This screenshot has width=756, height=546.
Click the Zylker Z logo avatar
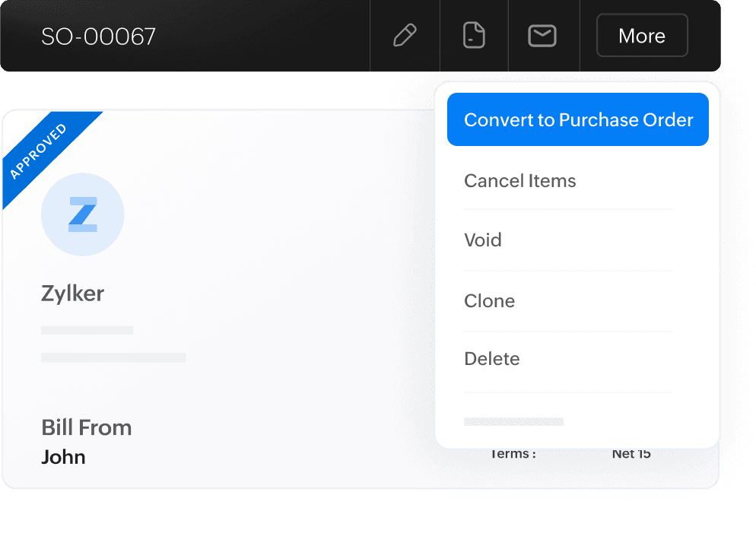click(82, 214)
